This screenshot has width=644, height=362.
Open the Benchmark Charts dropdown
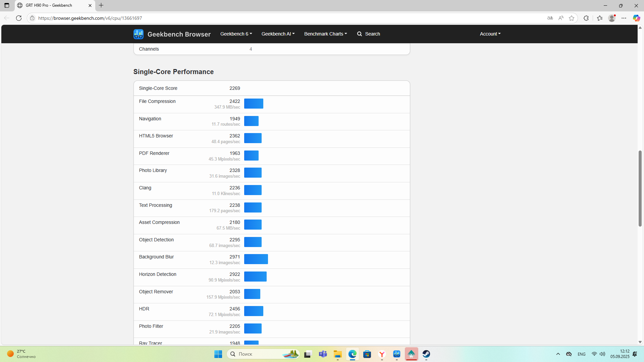[325, 34]
